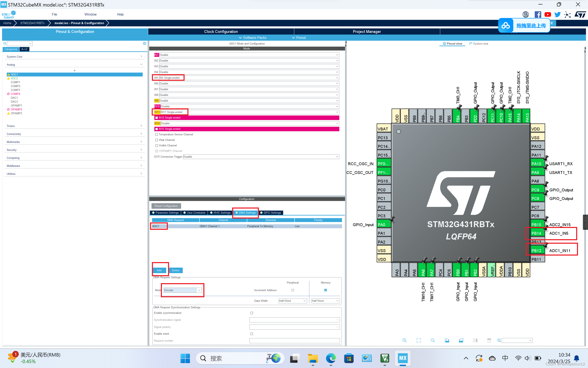588x368 pixels.
Task: Open Memory Data Width dropdown
Action: tap(326, 301)
